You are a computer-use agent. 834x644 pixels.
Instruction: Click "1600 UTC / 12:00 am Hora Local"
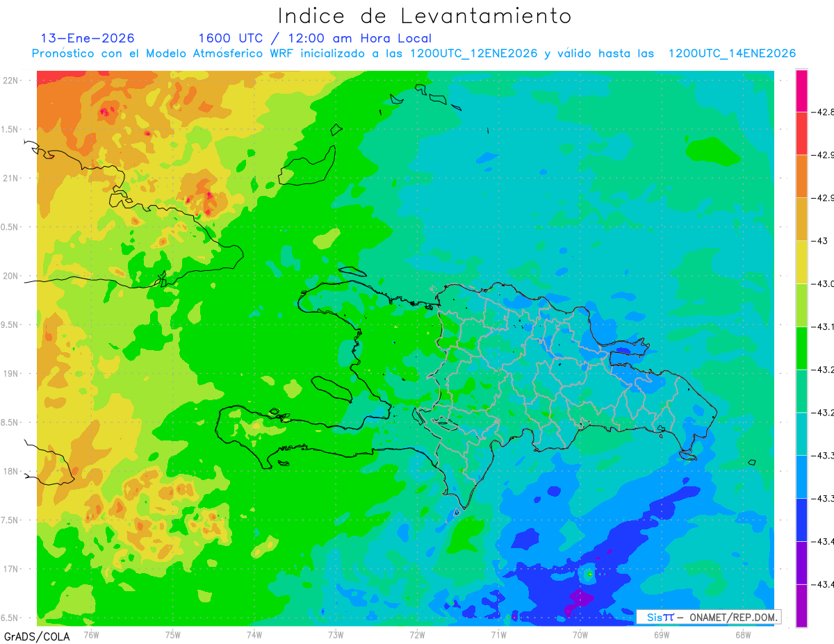(315, 38)
